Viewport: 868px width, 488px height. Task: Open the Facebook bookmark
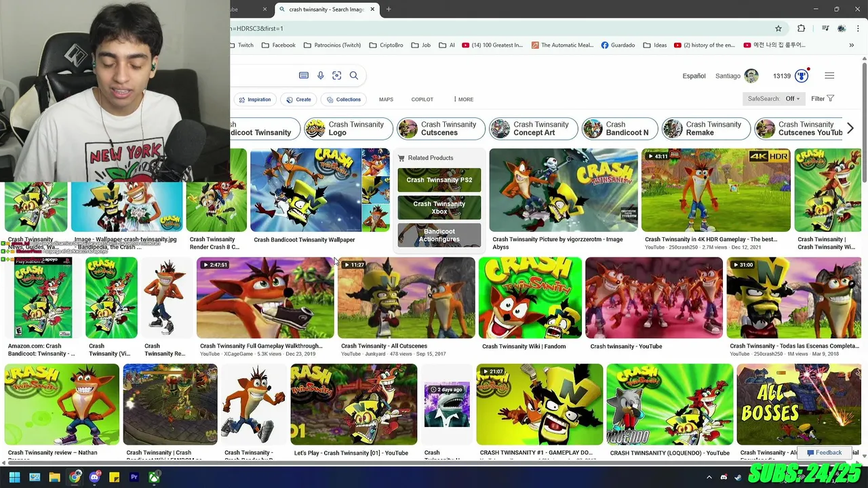tap(278, 45)
